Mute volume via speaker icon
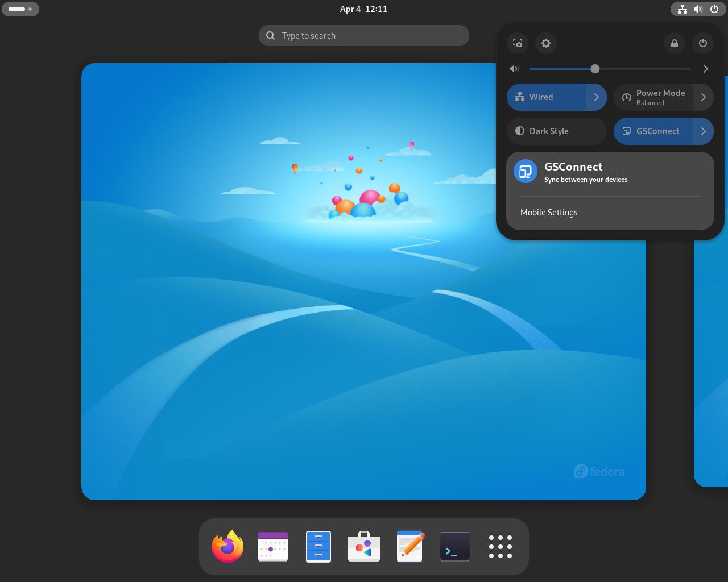 pyautogui.click(x=515, y=69)
